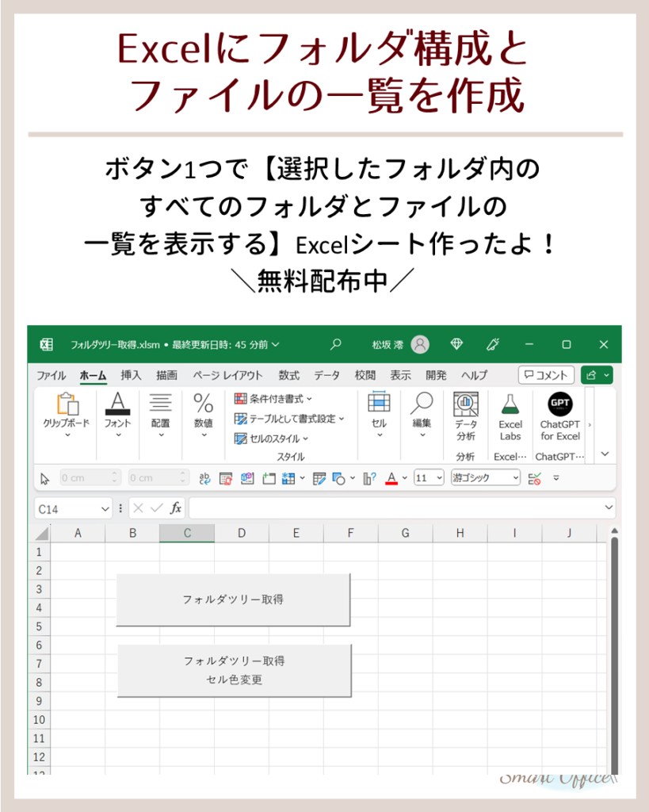This screenshot has width=649, height=812.
Task: Open the クリップボード group
Action: click(67, 416)
